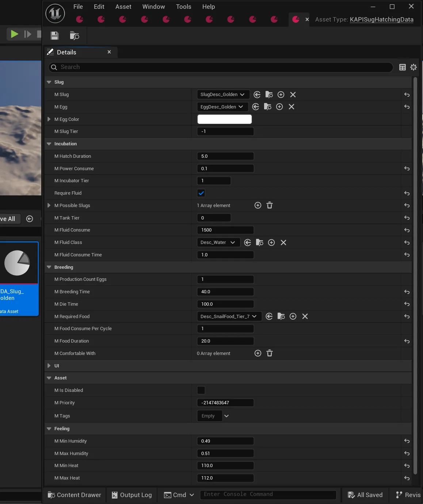Viewport: 423px width, 504px height.
Task: Click the M Priority value field
Action: click(x=225, y=403)
